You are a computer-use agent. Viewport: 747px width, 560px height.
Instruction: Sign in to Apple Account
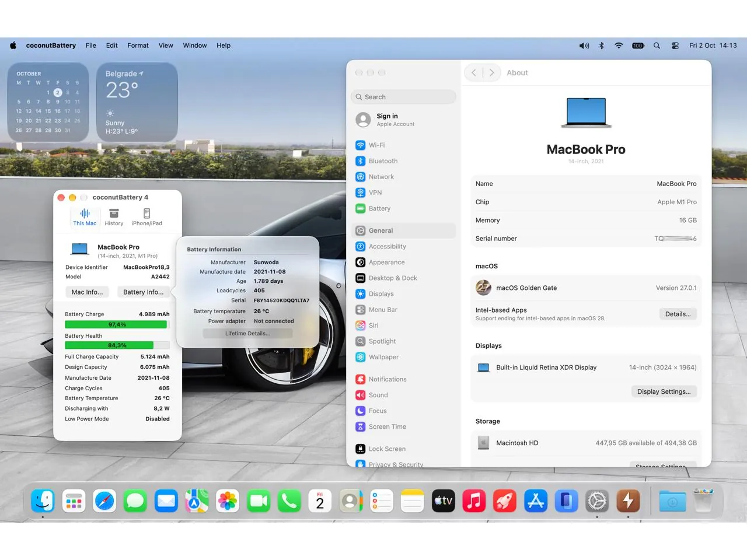pyautogui.click(x=404, y=120)
